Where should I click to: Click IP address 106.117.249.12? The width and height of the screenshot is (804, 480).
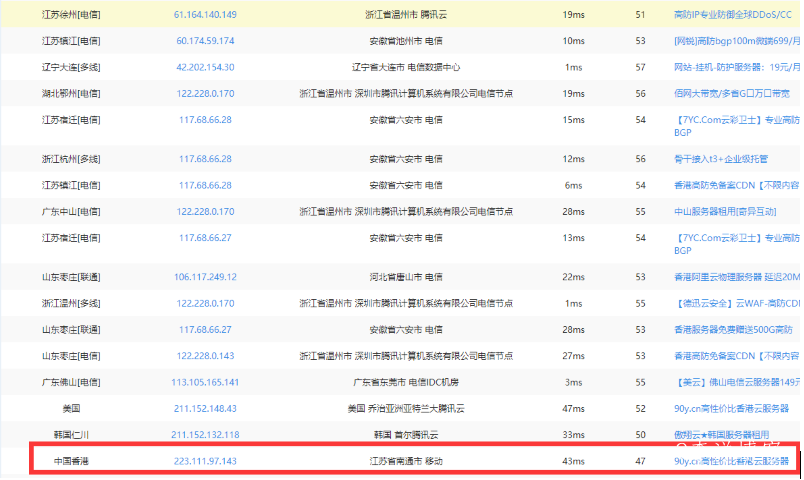205,277
